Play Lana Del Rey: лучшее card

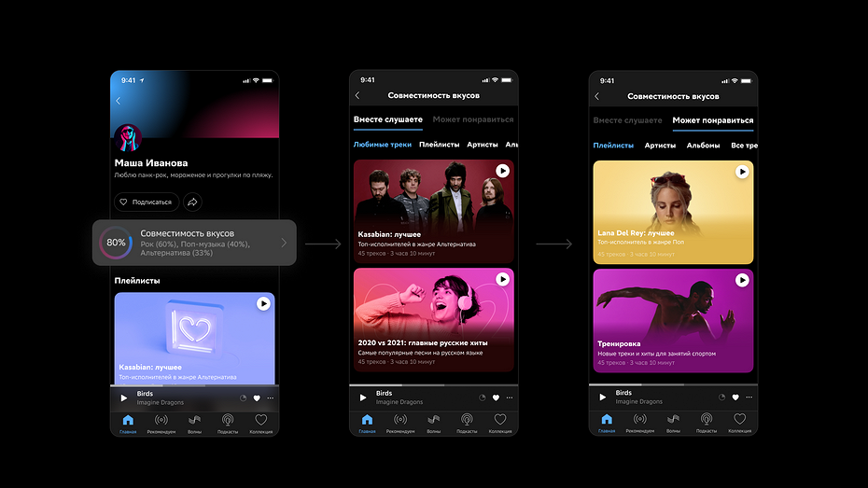pyautogui.click(x=742, y=172)
